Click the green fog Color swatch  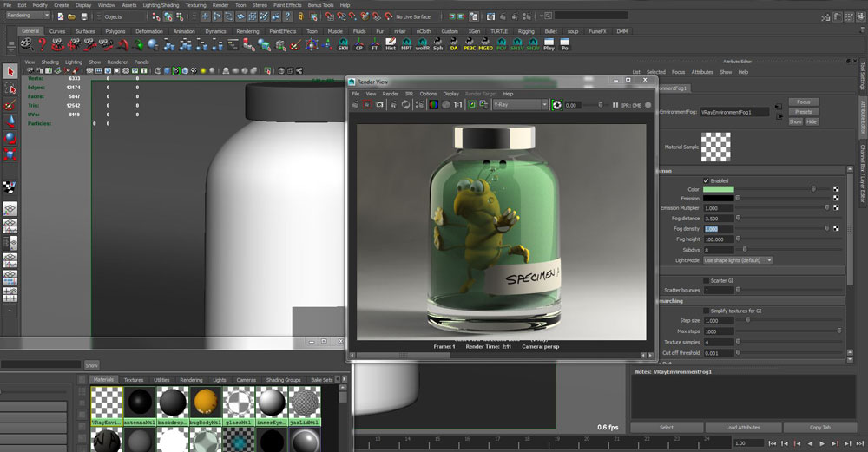[x=718, y=189]
